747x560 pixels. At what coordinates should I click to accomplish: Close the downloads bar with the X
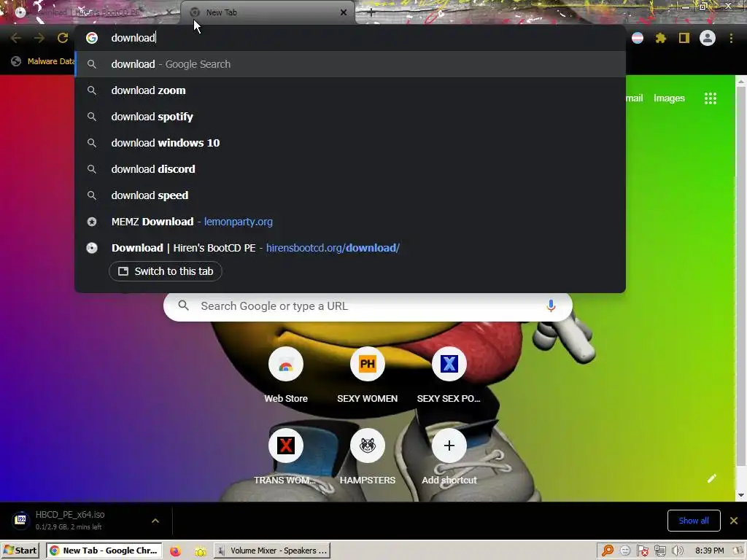coord(734,521)
